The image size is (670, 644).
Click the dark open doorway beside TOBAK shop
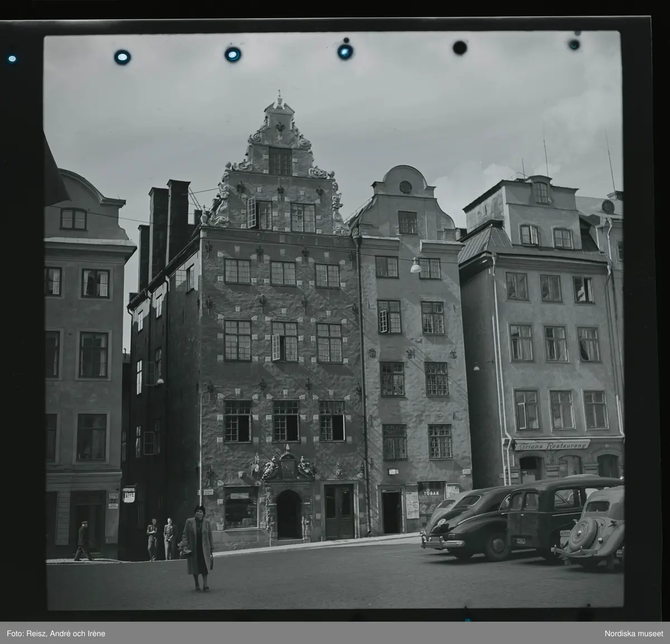point(391,512)
